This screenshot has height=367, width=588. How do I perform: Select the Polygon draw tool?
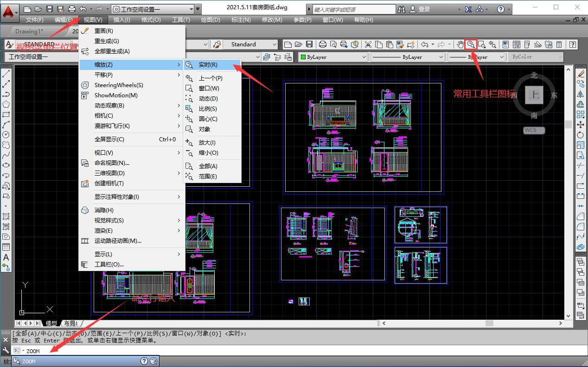(x=6, y=104)
